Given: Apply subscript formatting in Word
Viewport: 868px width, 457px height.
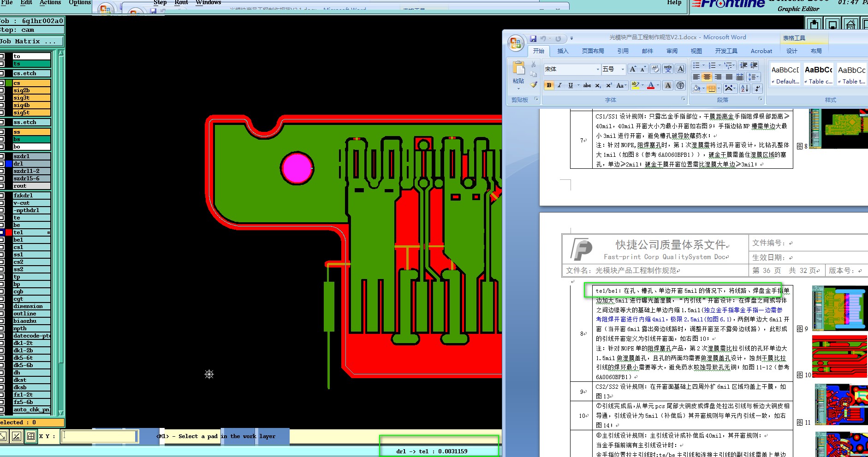Looking at the screenshot, I should point(598,85).
